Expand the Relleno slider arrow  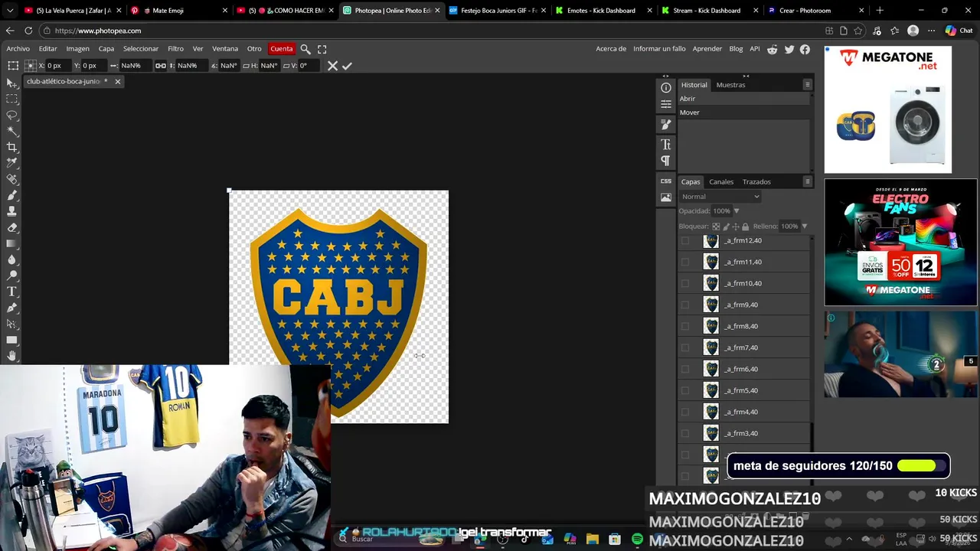(804, 227)
